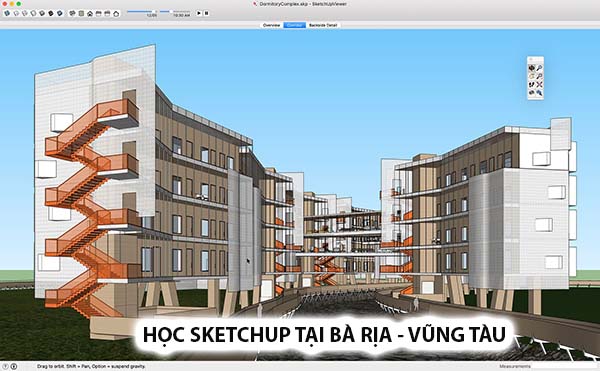Viewport: 600px width, 371px height.
Task: Switch to Wireframe style icon
Action: tap(25, 13)
